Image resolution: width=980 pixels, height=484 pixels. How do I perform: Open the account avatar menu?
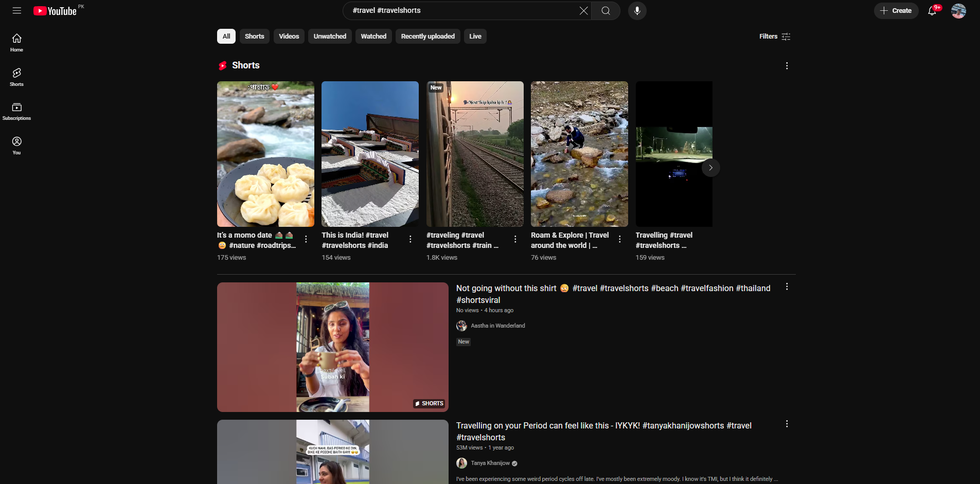[x=958, y=11]
